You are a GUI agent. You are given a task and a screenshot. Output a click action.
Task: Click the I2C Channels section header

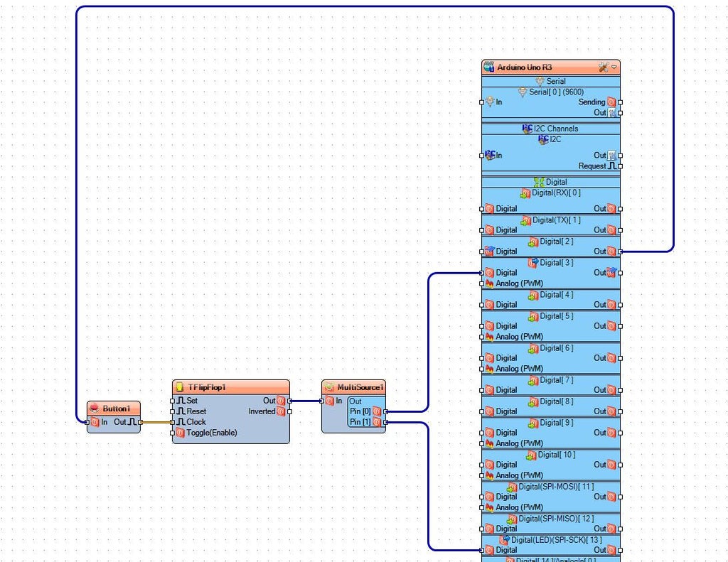tap(551, 129)
